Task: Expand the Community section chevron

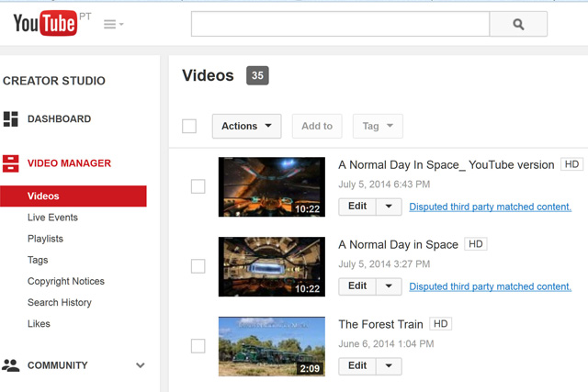Action: click(141, 365)
